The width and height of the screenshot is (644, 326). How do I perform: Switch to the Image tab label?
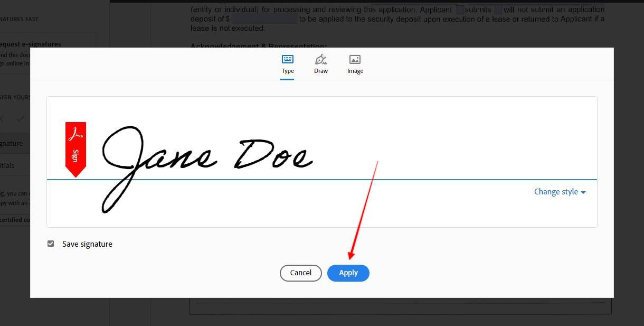point(355,71)
